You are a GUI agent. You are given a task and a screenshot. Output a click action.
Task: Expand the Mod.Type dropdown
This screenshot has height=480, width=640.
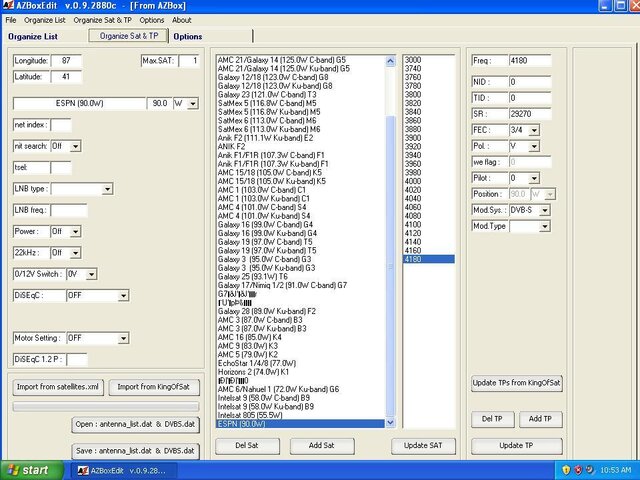click(544, 226)
